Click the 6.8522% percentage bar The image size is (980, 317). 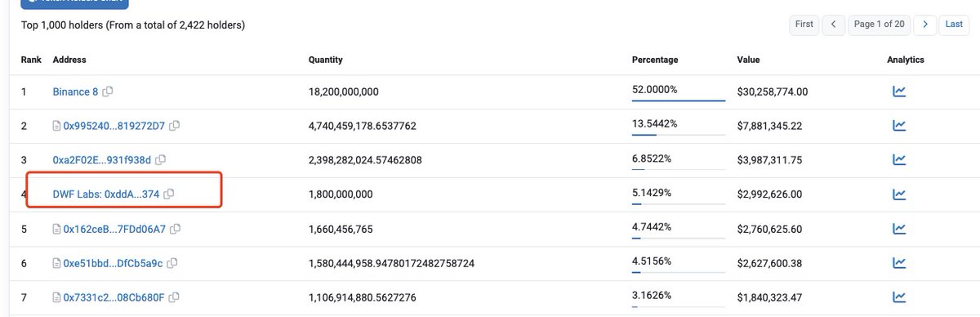[x=679, y=169]
